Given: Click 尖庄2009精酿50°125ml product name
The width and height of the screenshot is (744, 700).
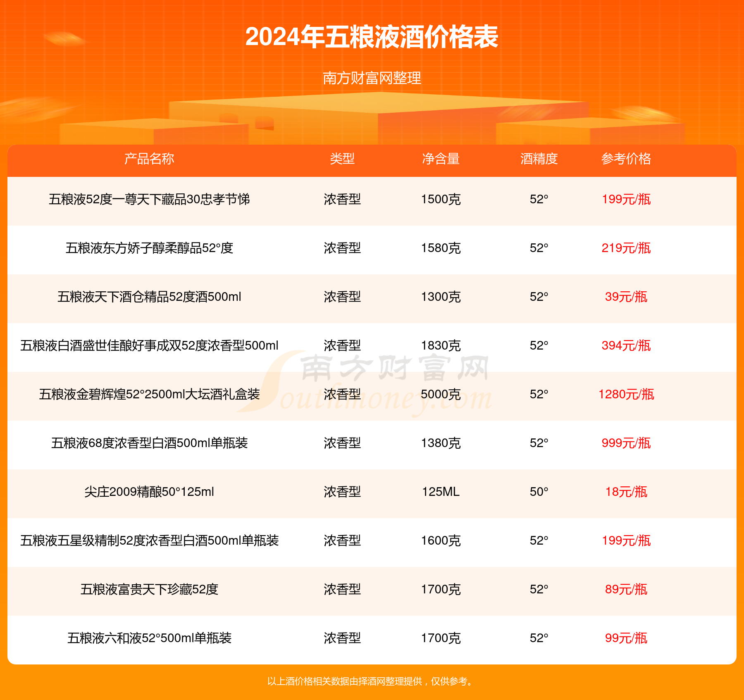Looking at the screenshot, I should coord(149,492).
